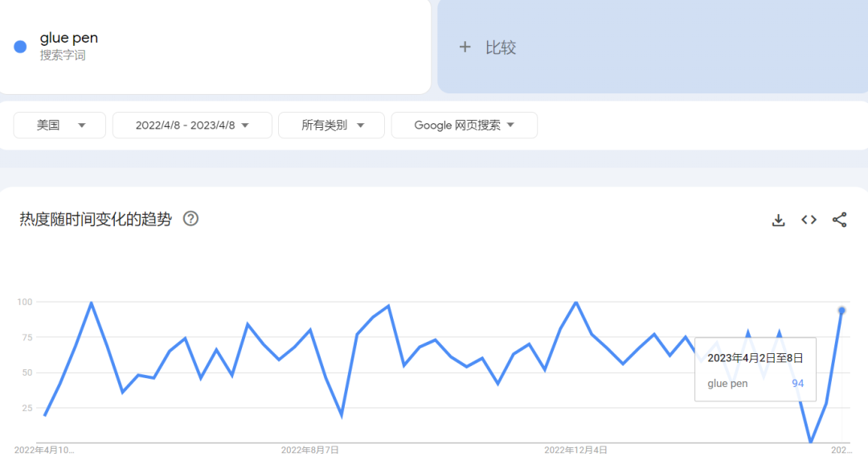Expand the 2022/4/8 - 2023/4/8 date range
The image size is (868, 469).
point(192,125)
